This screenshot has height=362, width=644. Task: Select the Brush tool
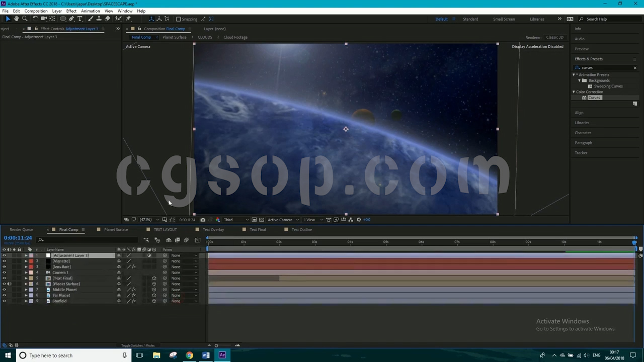click(x=91, y=19)
